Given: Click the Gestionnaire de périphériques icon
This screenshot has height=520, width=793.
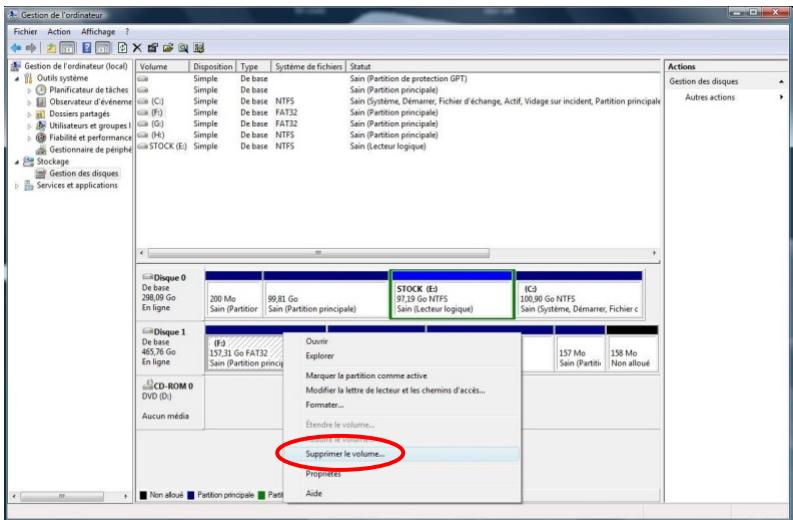Looking at the screenshot, I should coord(41,150).
